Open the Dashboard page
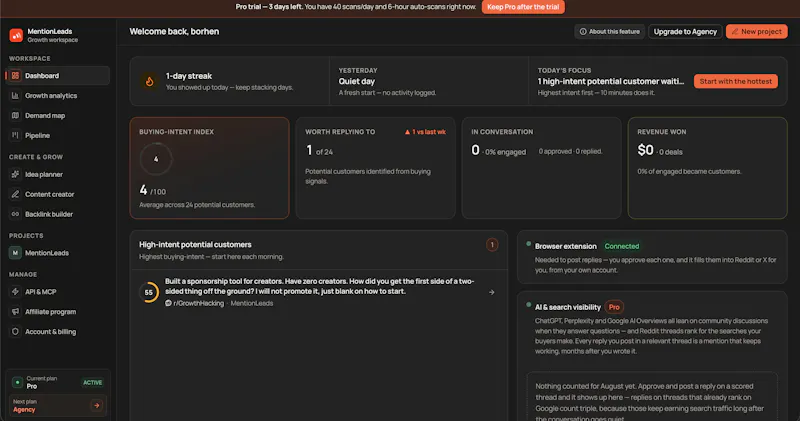 [58, 76]
